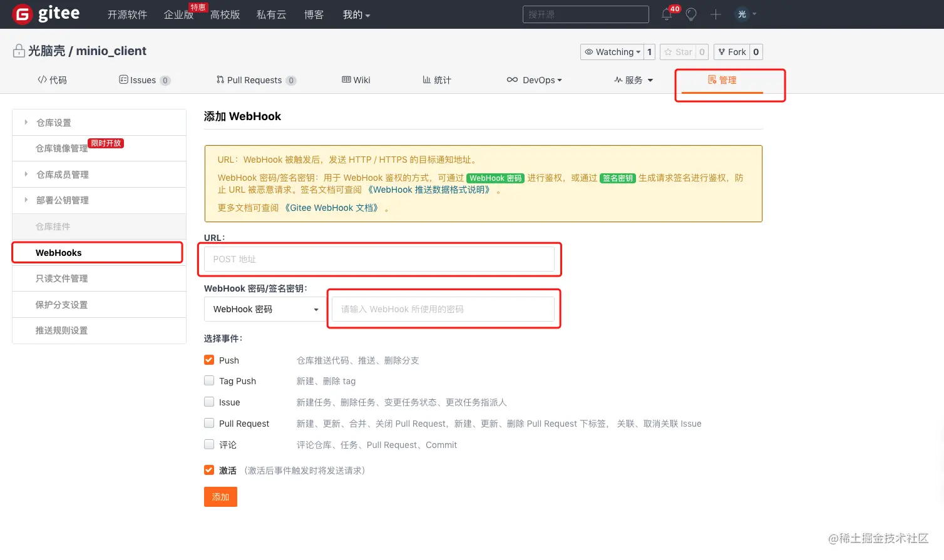
Task: Check the Tag Push event checkbox
Action: click(x=209, y=380)
